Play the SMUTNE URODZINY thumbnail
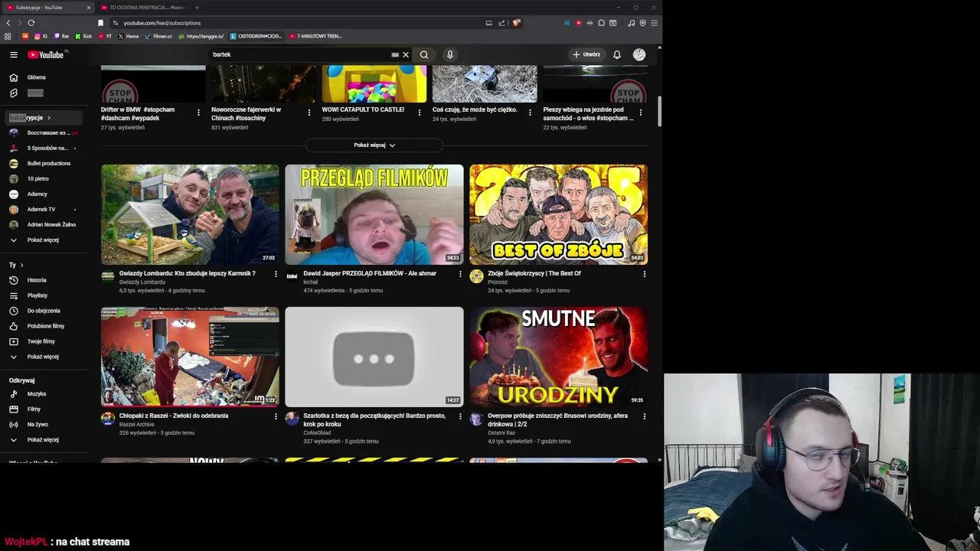Screen dimensions: 980x551 coord(558,357)
